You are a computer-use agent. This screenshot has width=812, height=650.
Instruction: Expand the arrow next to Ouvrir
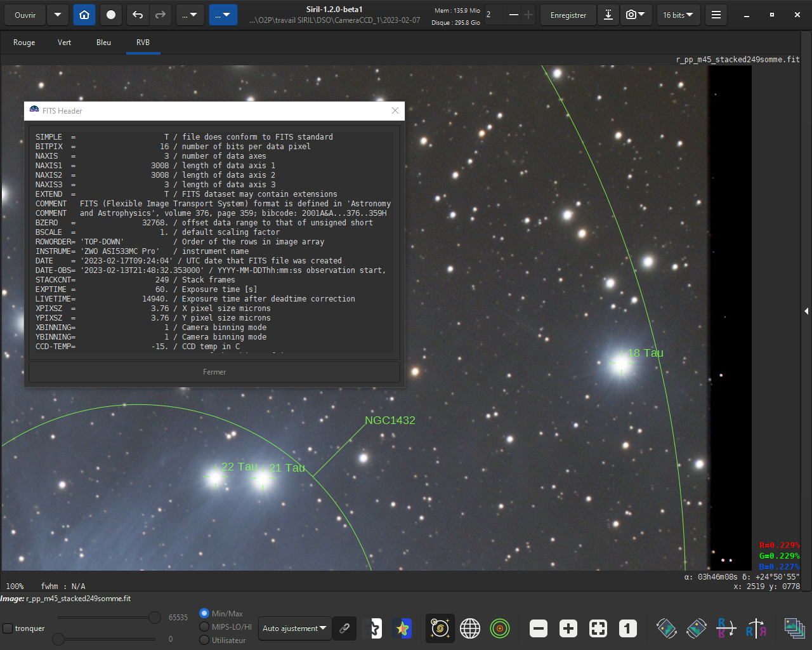click(58, 15)
